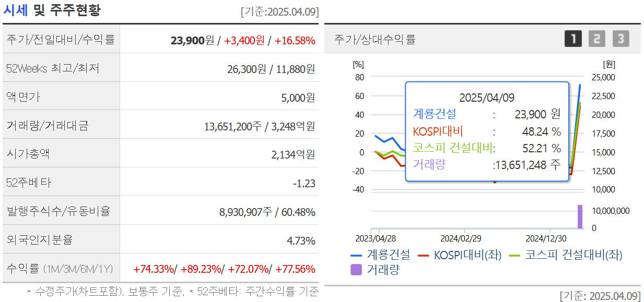Click the -1.23 beta value
Image resolution: width=644 pixels, height=302 pixels.
coord(304,183)
